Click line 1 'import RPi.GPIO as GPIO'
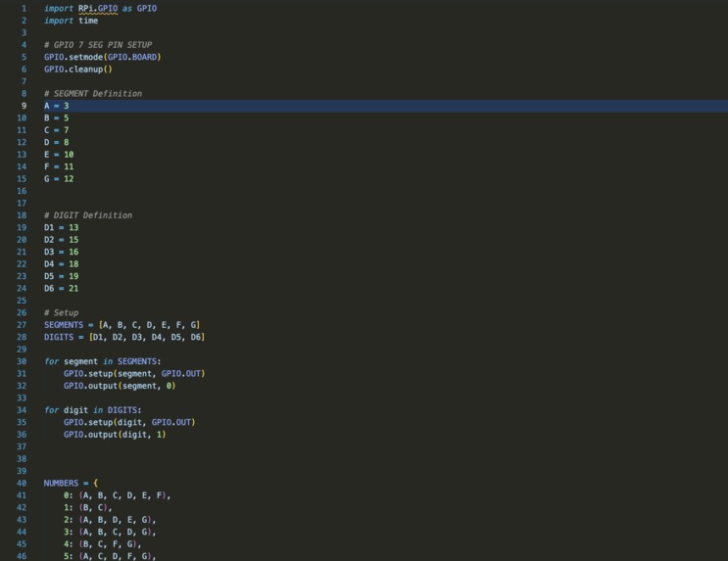 (100, 9)
